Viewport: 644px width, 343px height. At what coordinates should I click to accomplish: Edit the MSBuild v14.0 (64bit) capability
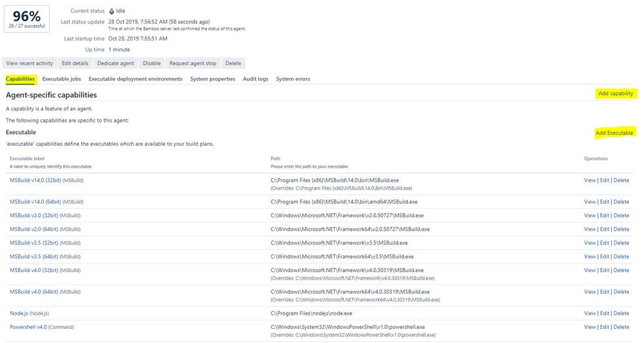click(605, 202)
